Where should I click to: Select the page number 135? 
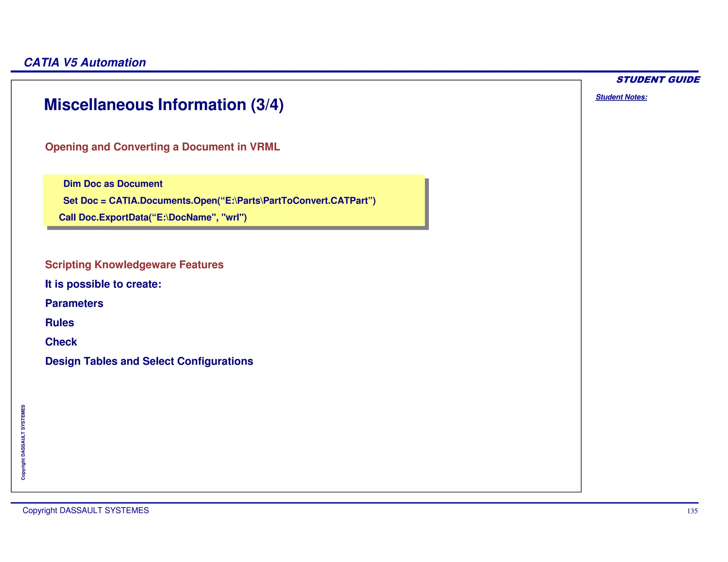pos(692,511)
